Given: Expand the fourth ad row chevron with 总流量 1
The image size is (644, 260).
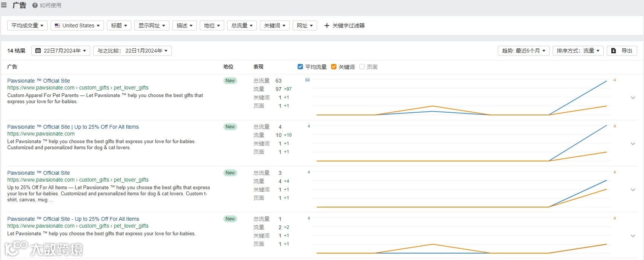Looking at the screenshot, I should (x=633, y=236).
